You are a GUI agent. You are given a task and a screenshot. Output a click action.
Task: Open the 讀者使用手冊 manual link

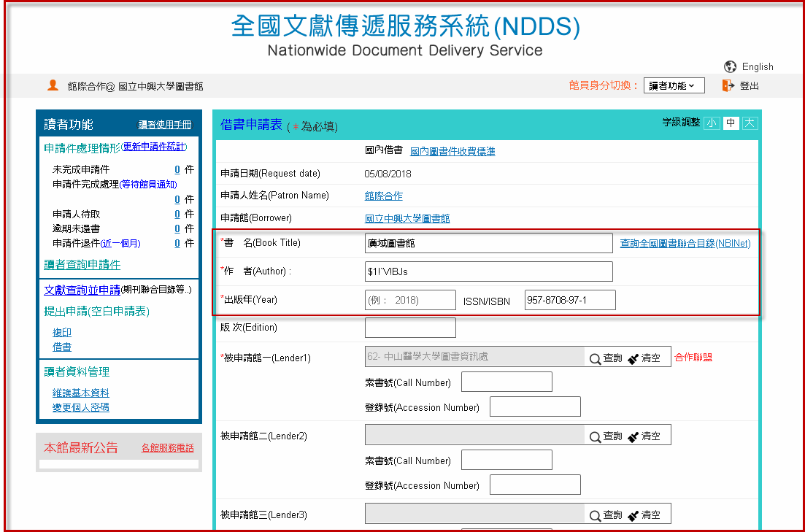[x=165, y=125]
